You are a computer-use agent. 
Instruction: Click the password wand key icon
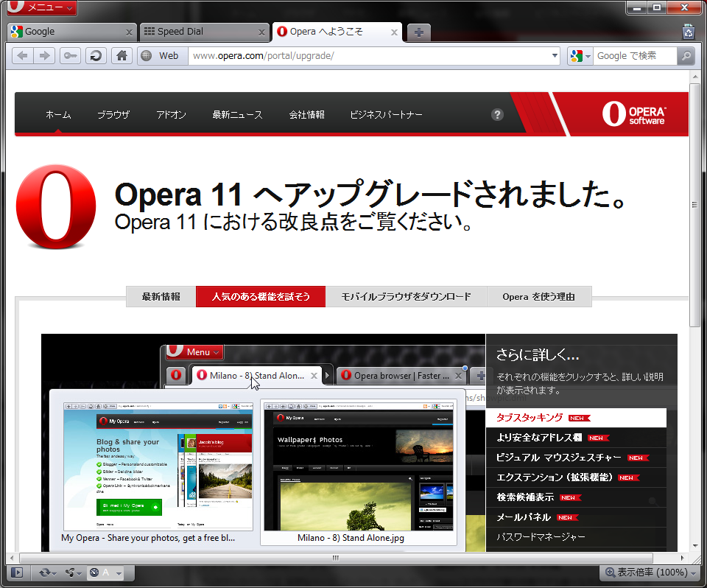(x=70, y=55)
